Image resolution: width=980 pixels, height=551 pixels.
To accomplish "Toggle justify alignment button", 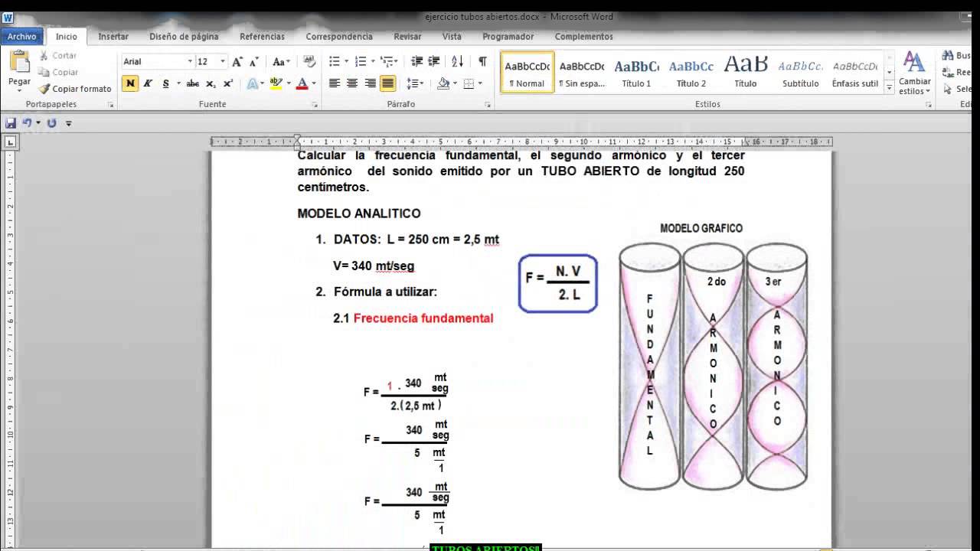I will pos(388,83).
